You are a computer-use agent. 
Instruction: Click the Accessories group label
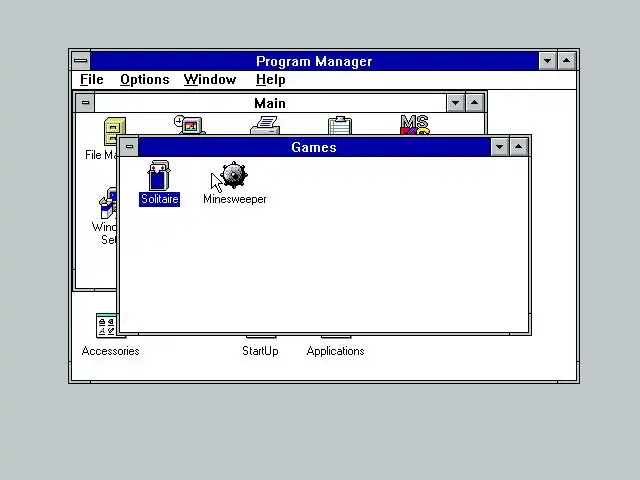[110, 351]
